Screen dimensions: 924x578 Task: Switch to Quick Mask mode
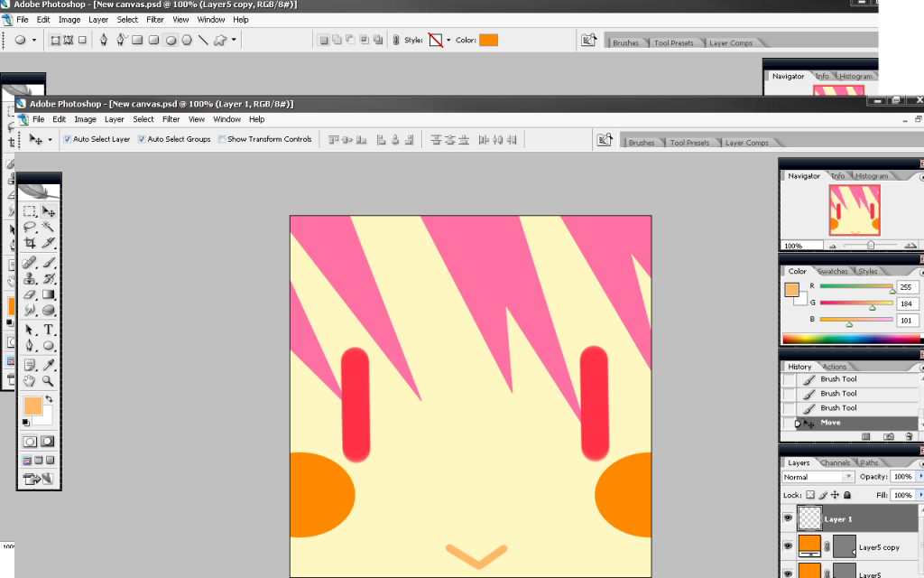(x=49, y=441)
